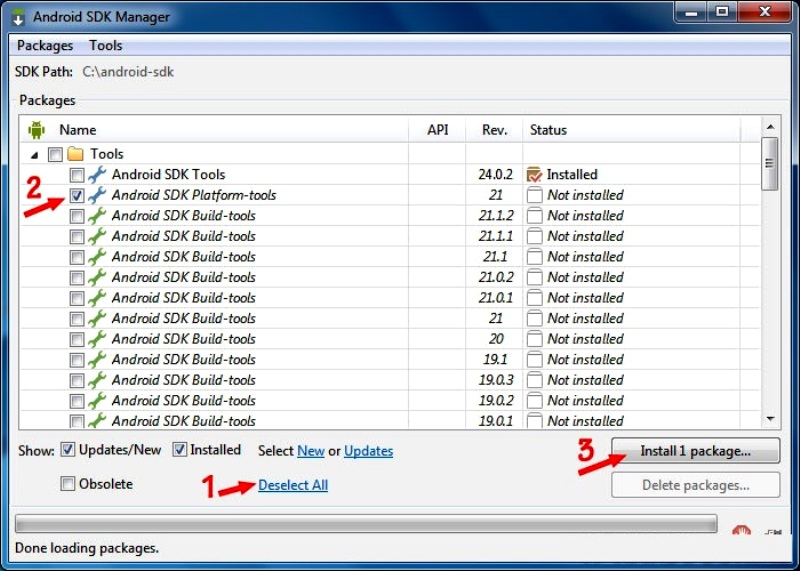Click wrench icon of Build-tools rev 21.1.1
The image size is (800, 571).
(x=97, y=236)
